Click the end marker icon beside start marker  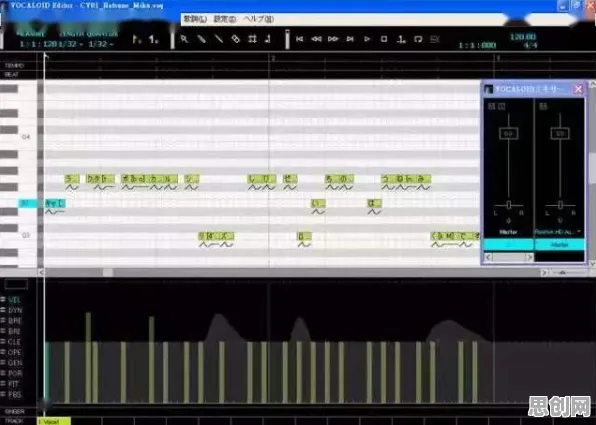point(154,39)
